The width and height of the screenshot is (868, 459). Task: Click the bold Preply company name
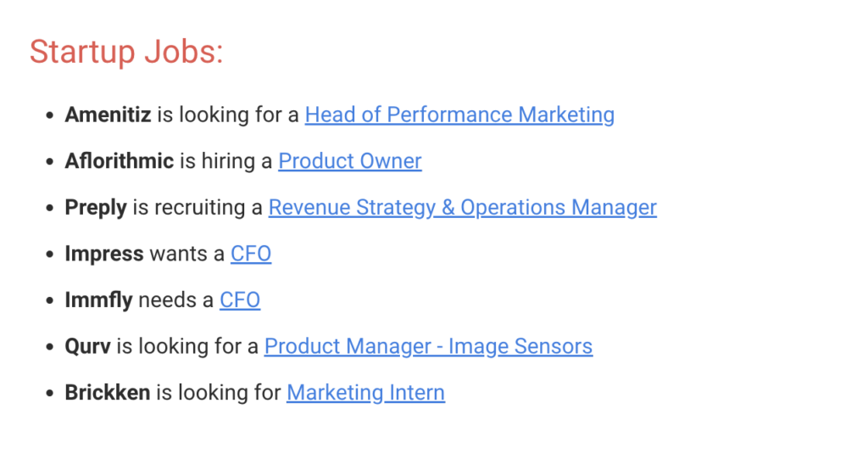pos(96,207)
